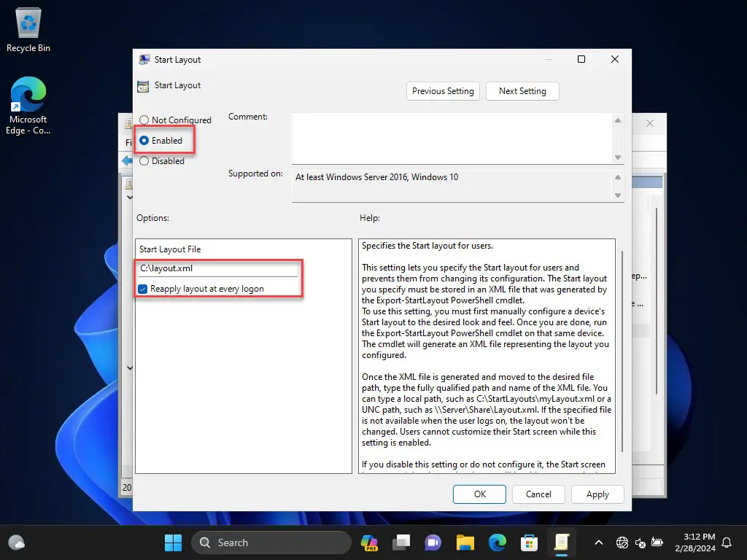Open File Explorer from the taskbar

click(465, 542)
